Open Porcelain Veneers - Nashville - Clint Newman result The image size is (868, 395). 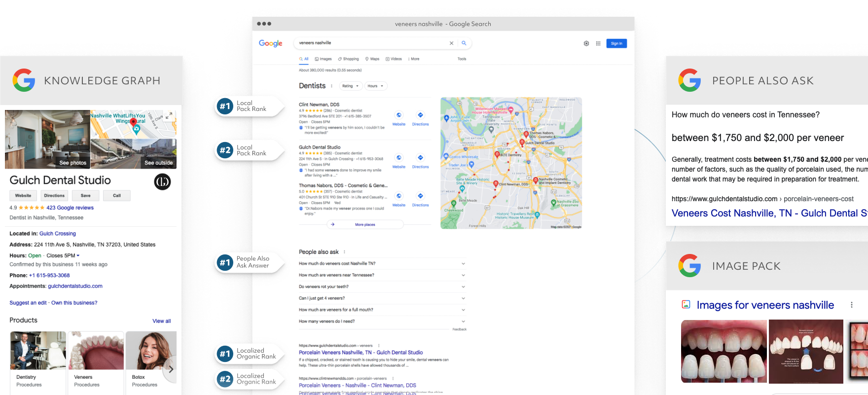click(358, 386)
